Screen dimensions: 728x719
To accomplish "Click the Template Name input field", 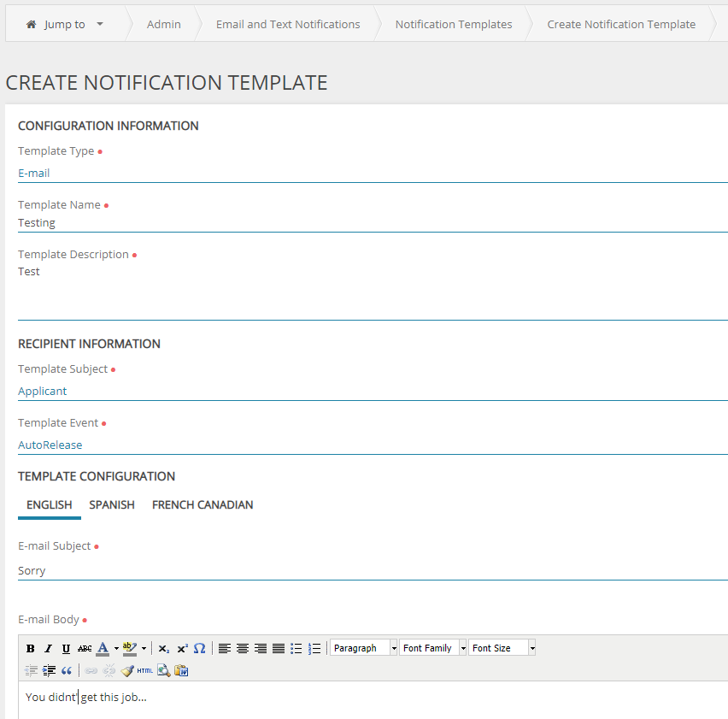I will pyautogui.click(x=373, y=222).
